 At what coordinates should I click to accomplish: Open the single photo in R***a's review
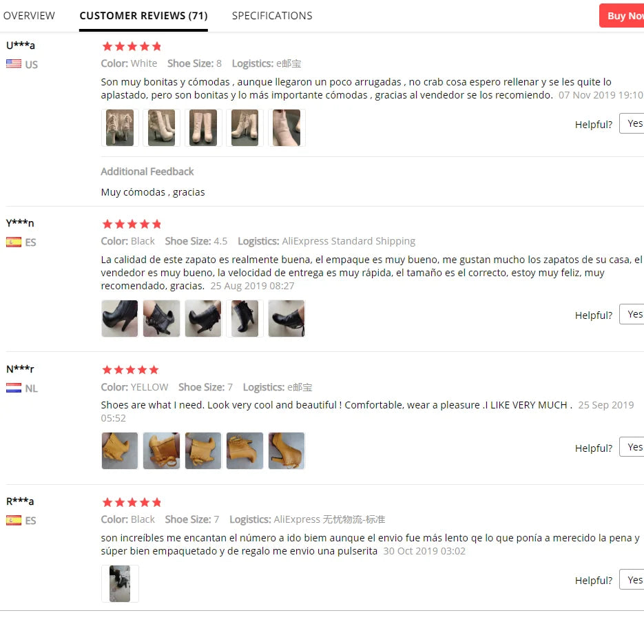tap(120, 583)
